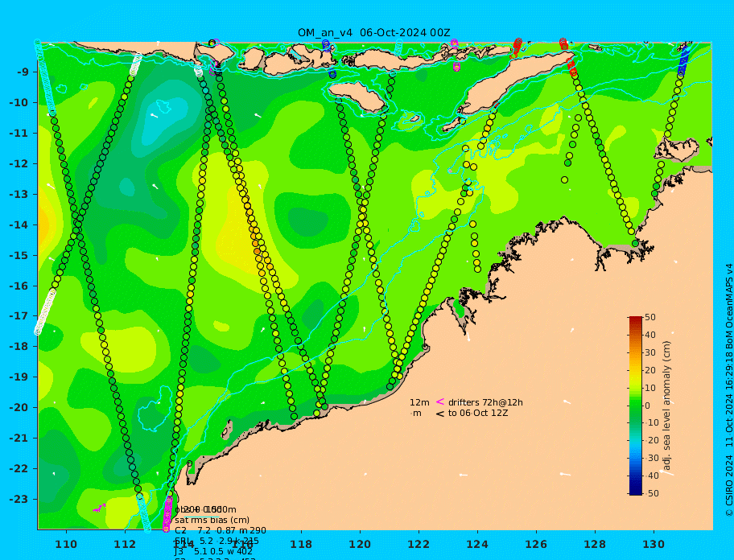
Task: Click latitude label '-17' on left axis
Action: (19, 316)
